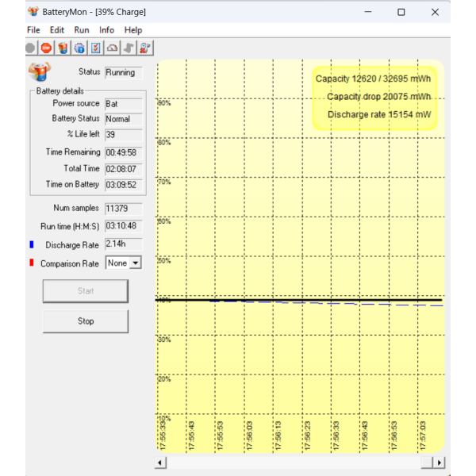
Task: Close the BatteryMon window
Action: coord(435,12)
